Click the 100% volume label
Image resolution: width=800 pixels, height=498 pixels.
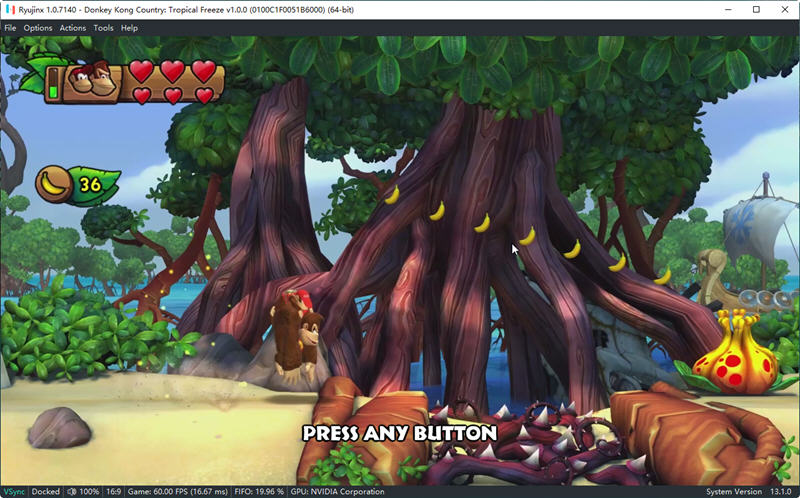[89, 492]
